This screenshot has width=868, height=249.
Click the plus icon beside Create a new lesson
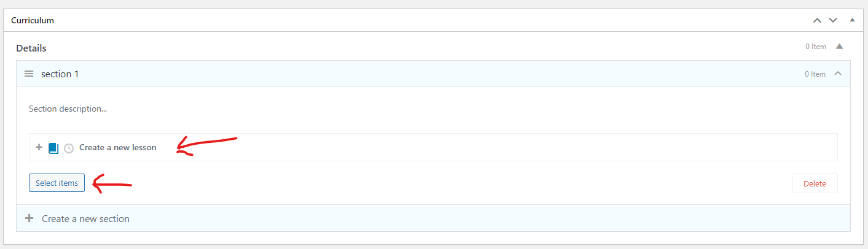[x=39, y=147]
